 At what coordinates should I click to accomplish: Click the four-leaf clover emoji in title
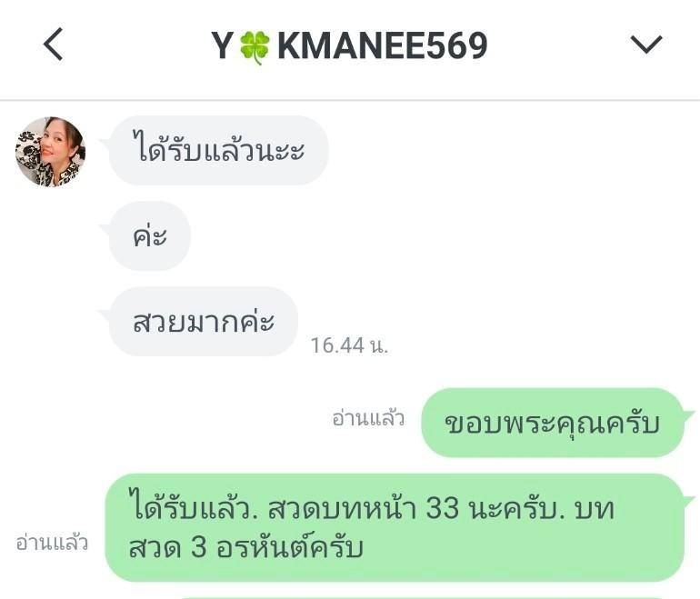click(x=255, y=47)
